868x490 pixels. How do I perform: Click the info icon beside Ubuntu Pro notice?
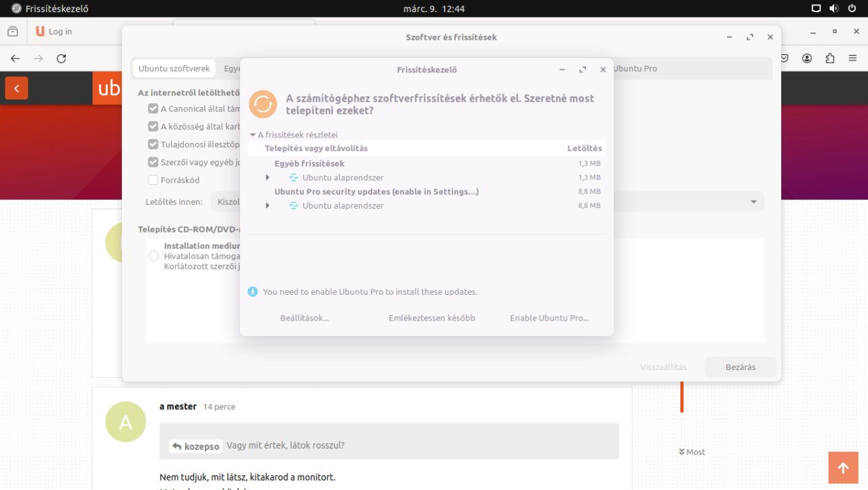253,291
